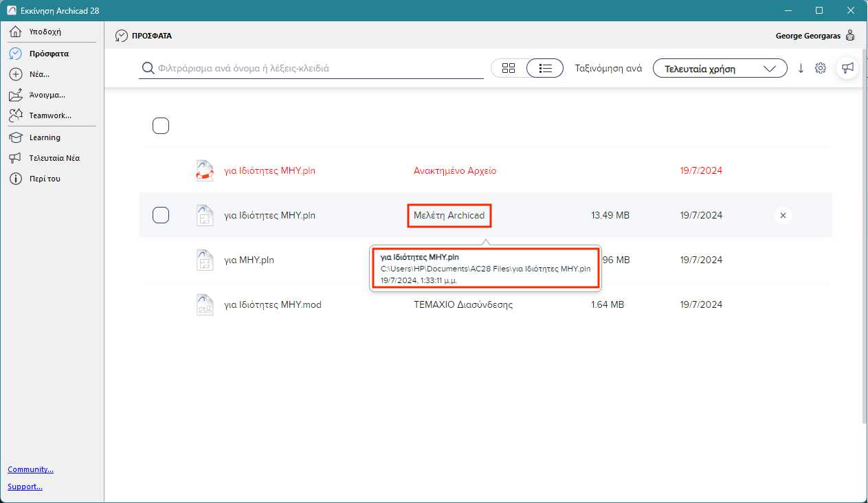Click the file icon of για ΜΗΥ.pln

point(205,260)
